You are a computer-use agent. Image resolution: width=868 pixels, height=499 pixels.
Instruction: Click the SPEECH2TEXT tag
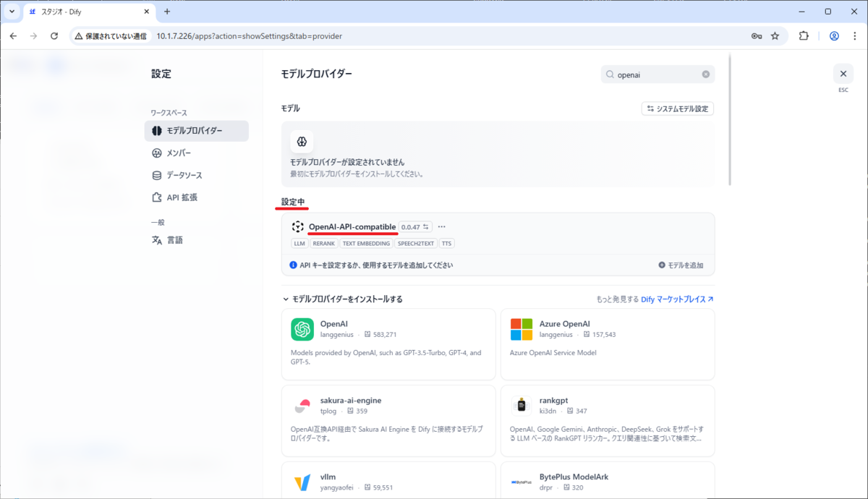pos(416,244)
